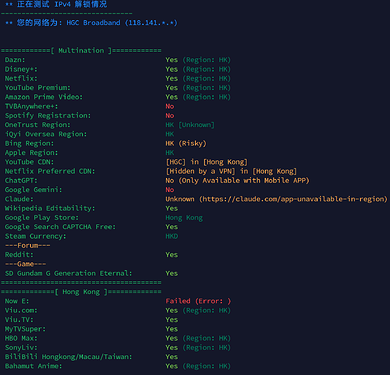Viewport: 390px width, 375px height.
Task: Click 'Yes (Region: HK)' beside HBO Max
Action: coord(198,339)
